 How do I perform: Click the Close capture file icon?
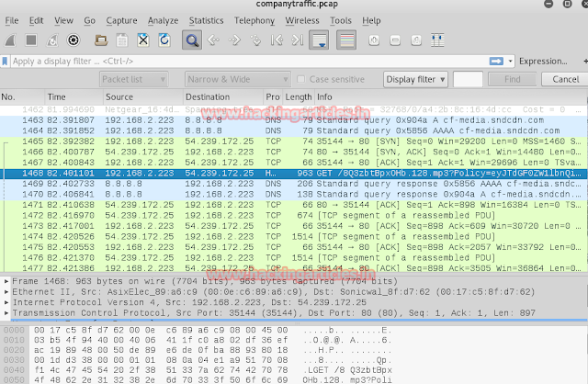tap(143, 40)
